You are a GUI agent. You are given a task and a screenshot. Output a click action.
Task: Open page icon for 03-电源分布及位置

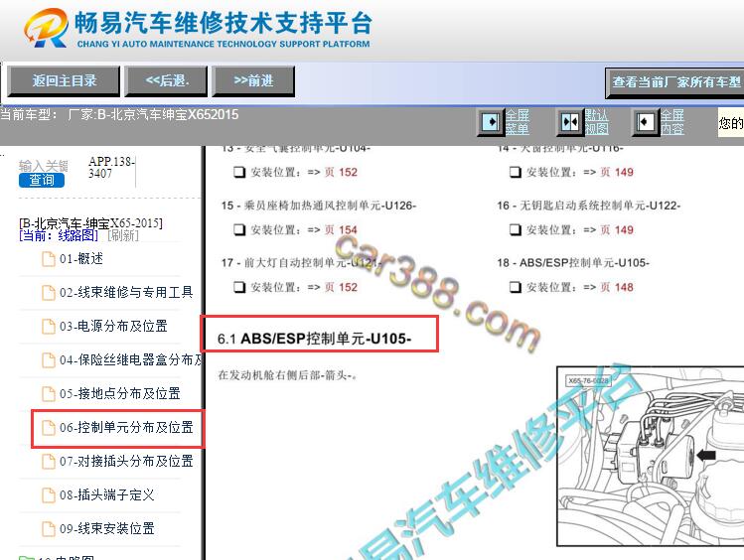coord(48,327)
